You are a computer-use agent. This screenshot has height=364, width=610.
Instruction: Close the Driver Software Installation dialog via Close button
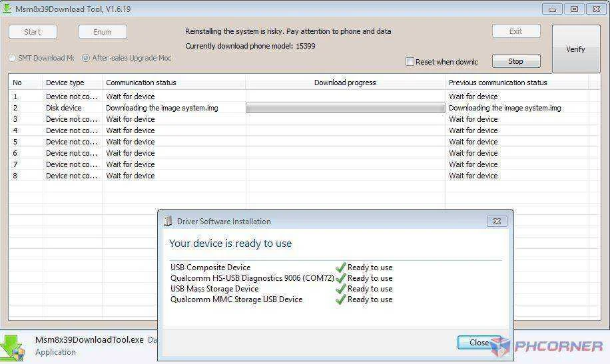coord(479,342)
